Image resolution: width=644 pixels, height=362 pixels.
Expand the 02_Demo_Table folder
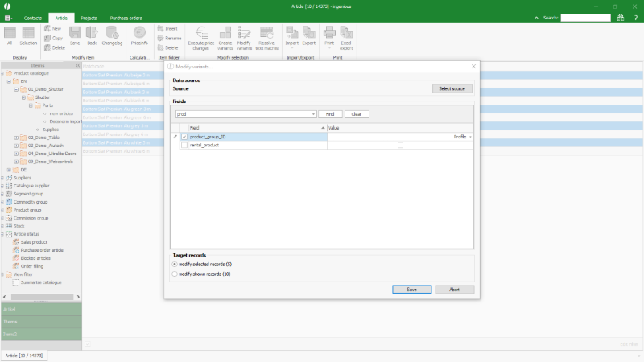pos(16,138)
